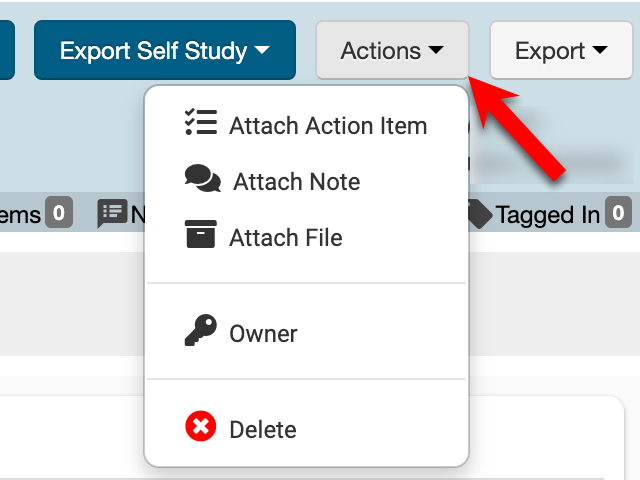Click the archive box icon beside Attach File
Screen dimensions: 640x480
pos(201,236)
